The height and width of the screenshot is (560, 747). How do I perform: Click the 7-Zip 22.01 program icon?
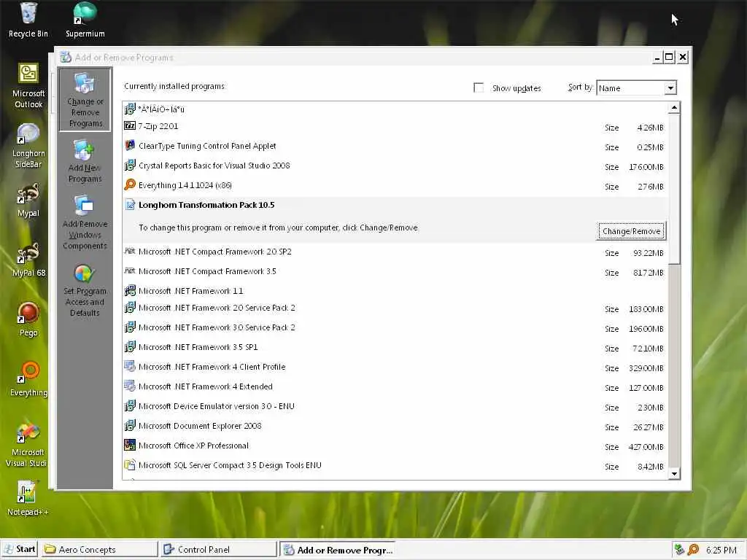130,125
